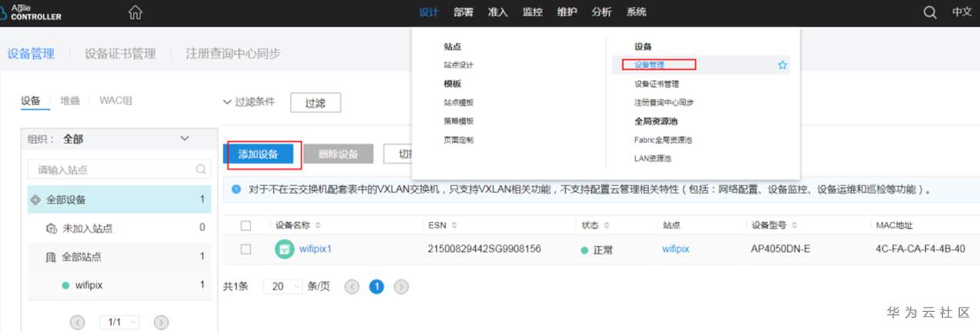Sort by 设备型号 column arrows
Image resolution: width=980 pixels, height=332 pixels.
795,226
